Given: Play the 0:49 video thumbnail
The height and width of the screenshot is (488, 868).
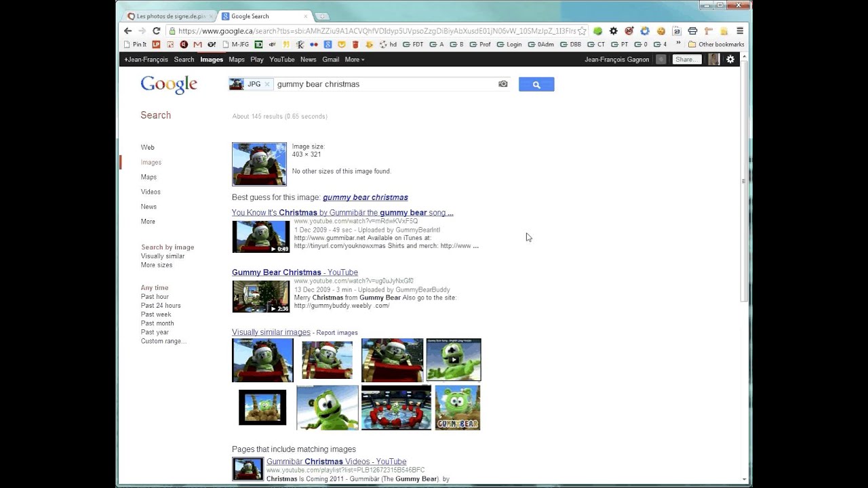Looking at the screenshot, I should [261, 237].
